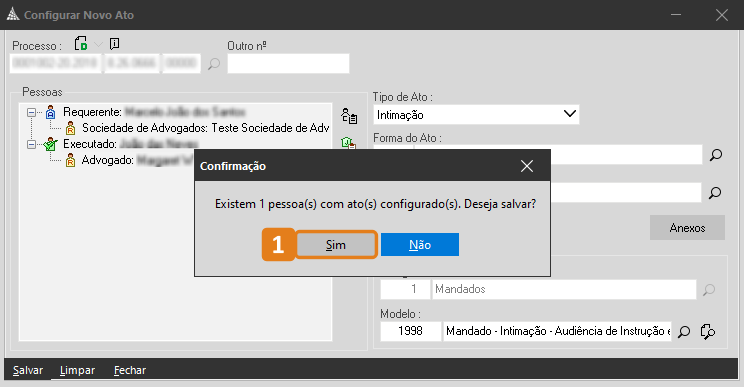Select Fechar in the bottom bar

(x=130, y=370)
